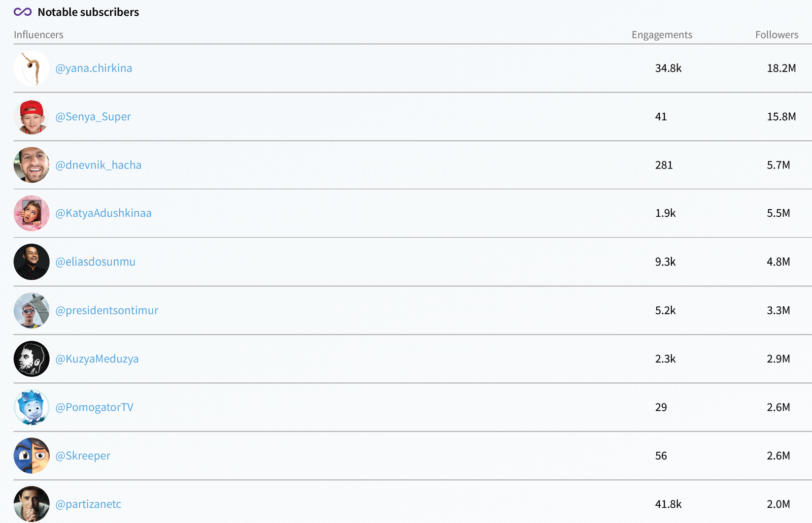Open the @presidentsontimur handle link
Screen dimensions: 812x523
pyautogui.click(x=107, y=310)
